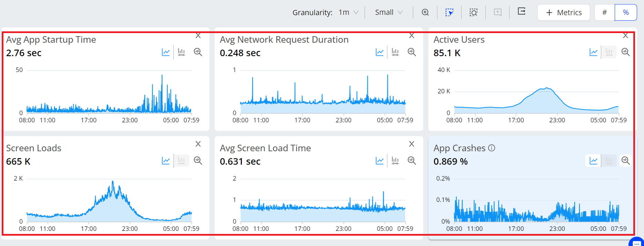Click the zoom-in magnifier toolbar icon
Viewport: 644px width, 246px height.
click(x=425, y=12)
